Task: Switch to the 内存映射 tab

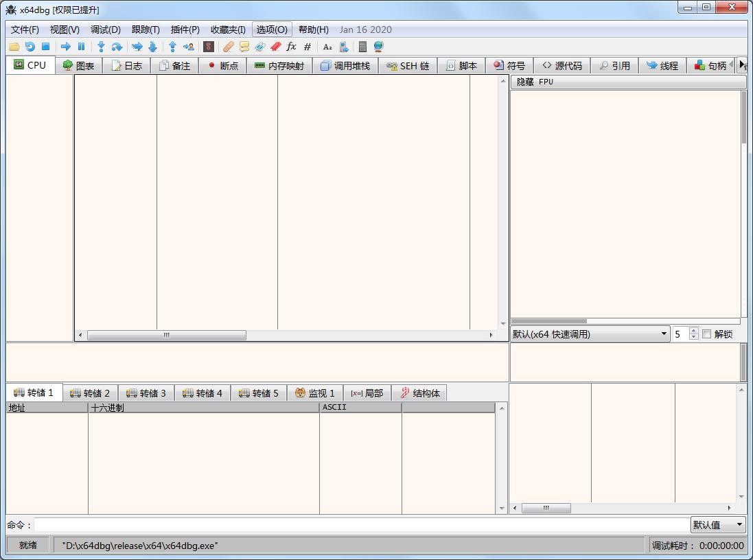Action: point(279,66)
